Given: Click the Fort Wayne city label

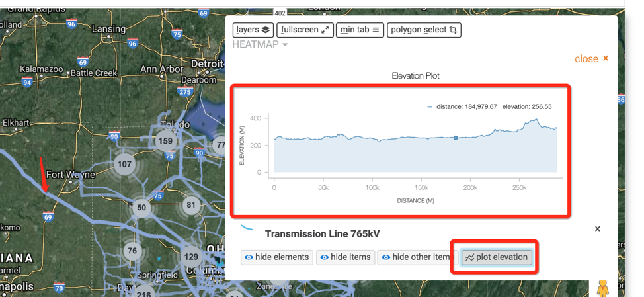Looking at the screenshot, I should (71, 175).
